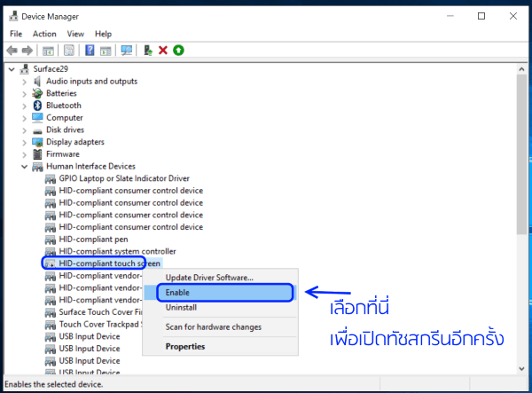Click the Properties toolbar icon
The height and width of the screenshot is (393, 532).
(x=68, y=51)
